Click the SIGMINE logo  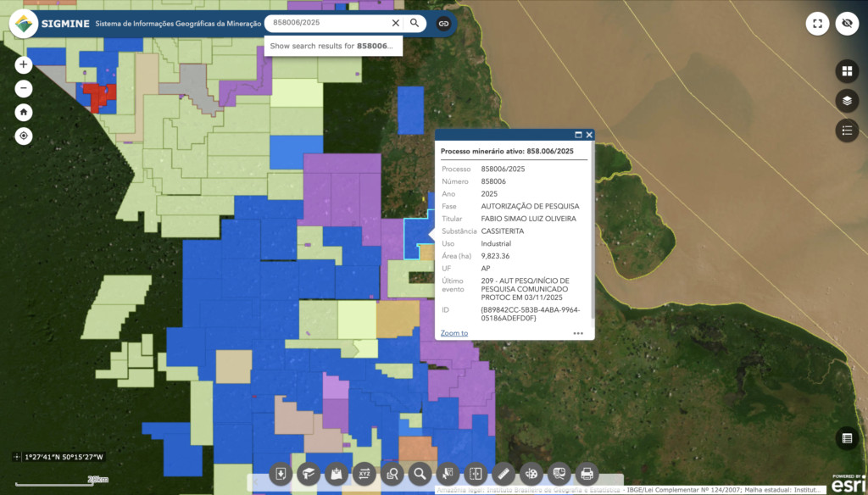(23, 24)
